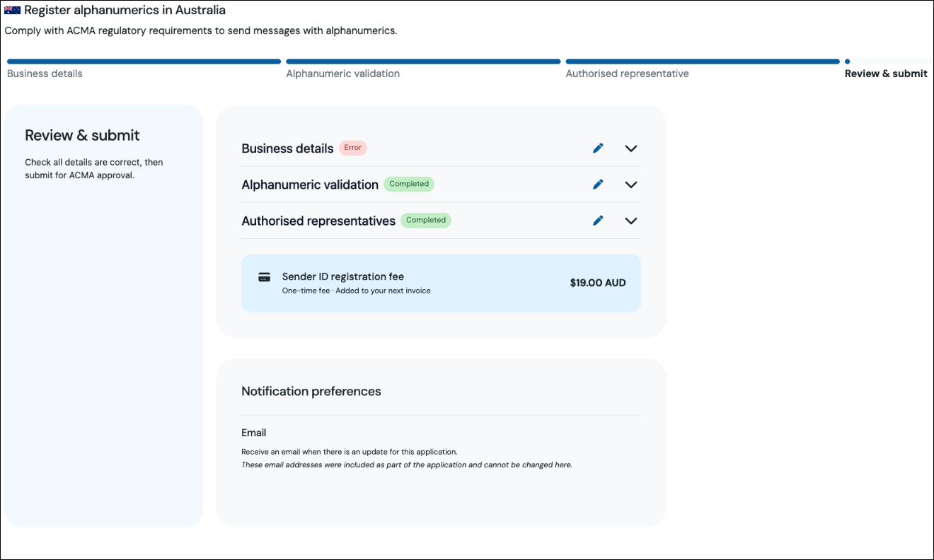Click the Business details progress bar

144,62
